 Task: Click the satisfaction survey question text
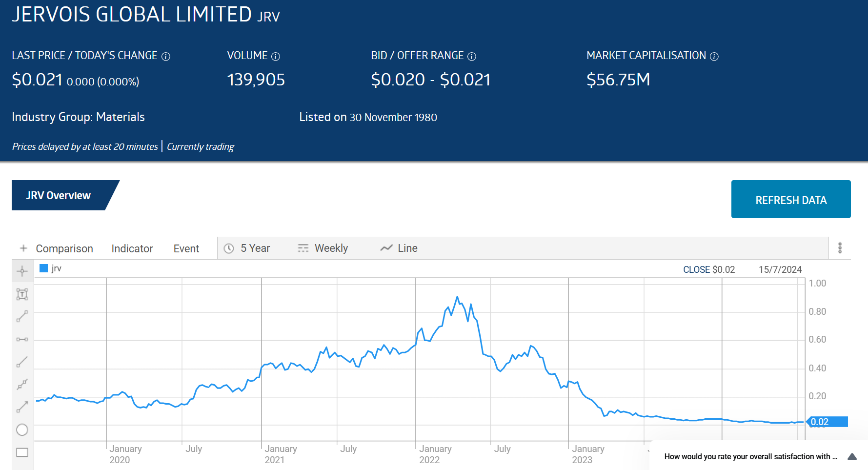tap(751, 457)
